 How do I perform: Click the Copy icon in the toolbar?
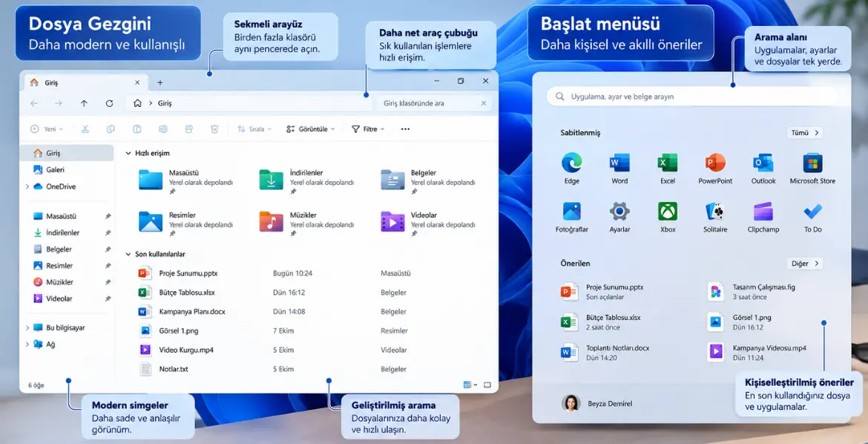[111, 129]
